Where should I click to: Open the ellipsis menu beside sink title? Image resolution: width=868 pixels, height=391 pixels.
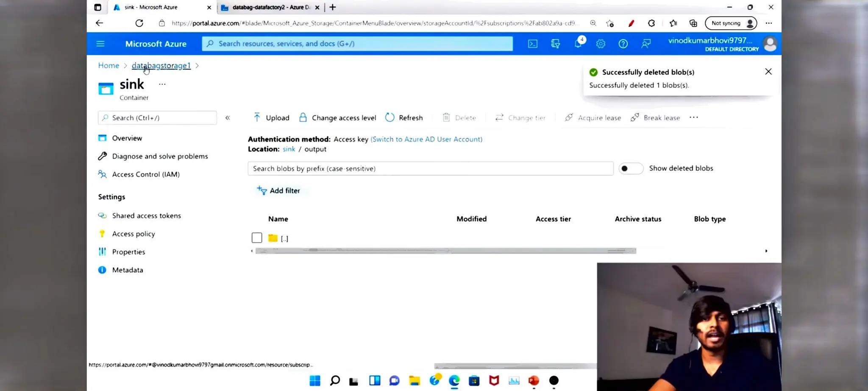click(162, 84)
